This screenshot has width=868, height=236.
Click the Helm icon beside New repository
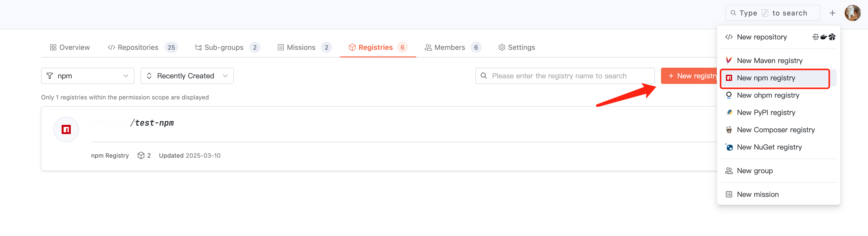(815, 37)
